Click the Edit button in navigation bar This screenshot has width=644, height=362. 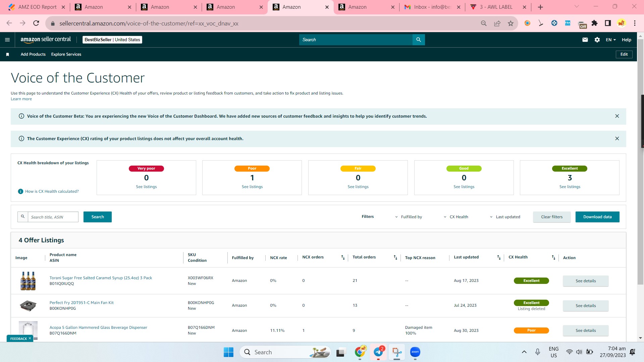pos(624,54)
